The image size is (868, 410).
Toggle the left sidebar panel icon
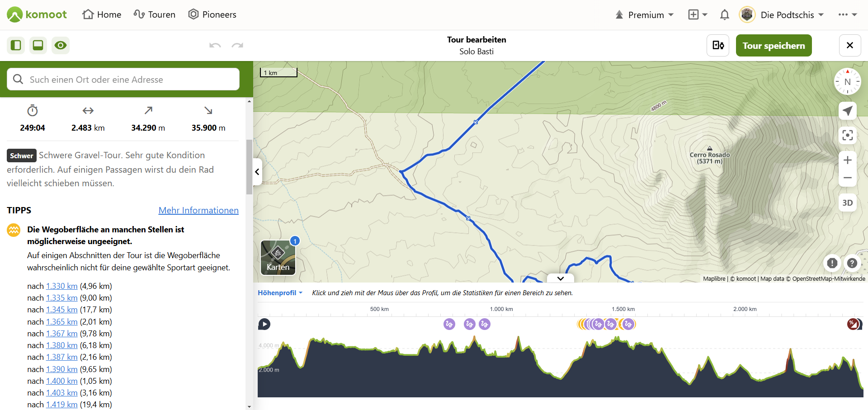pos(16,45)
